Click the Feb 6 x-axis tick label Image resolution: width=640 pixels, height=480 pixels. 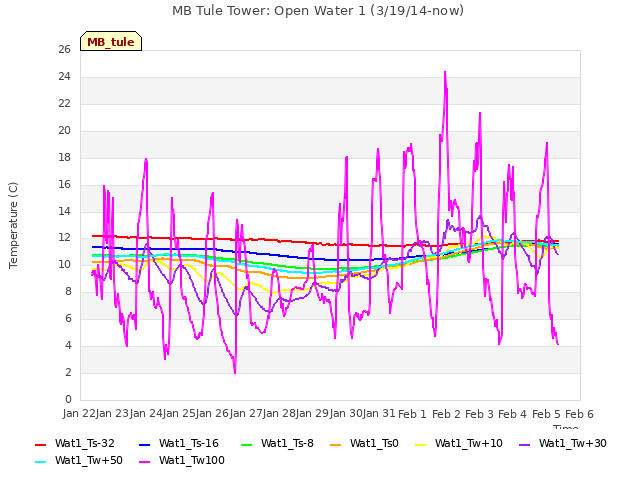(579, 414)
